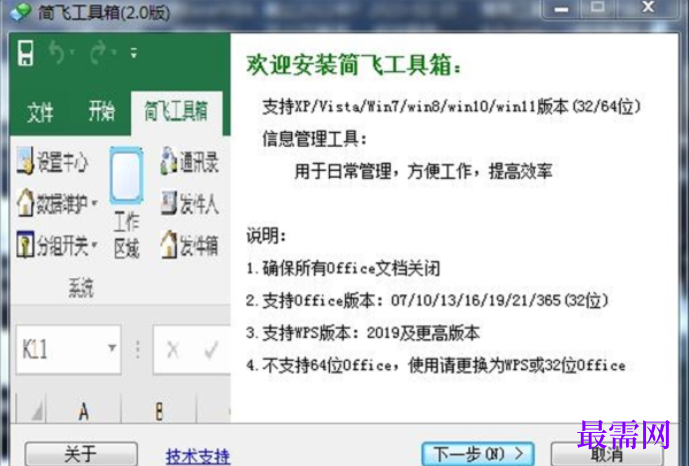Image resolution: width=689 pixels, height=466 pixels.
Task: Click the 简飞工具箱 title bar app icon
Action: (20, 12)
